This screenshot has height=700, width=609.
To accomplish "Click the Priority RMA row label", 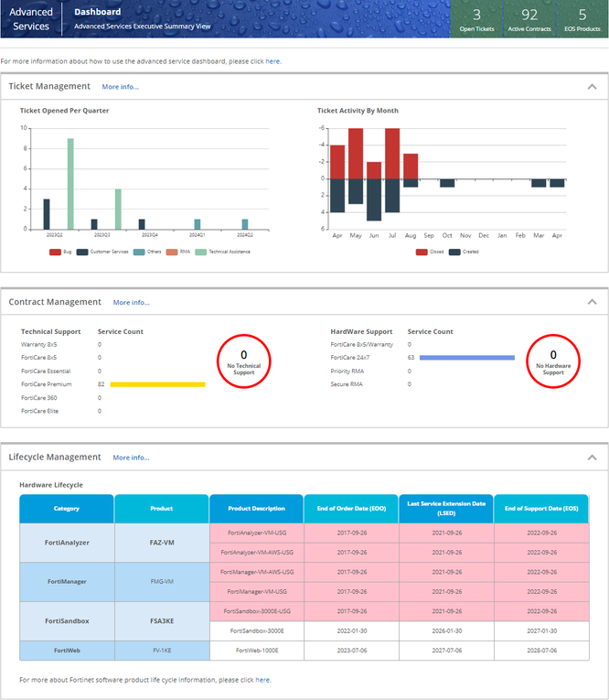I will [347, 372].
